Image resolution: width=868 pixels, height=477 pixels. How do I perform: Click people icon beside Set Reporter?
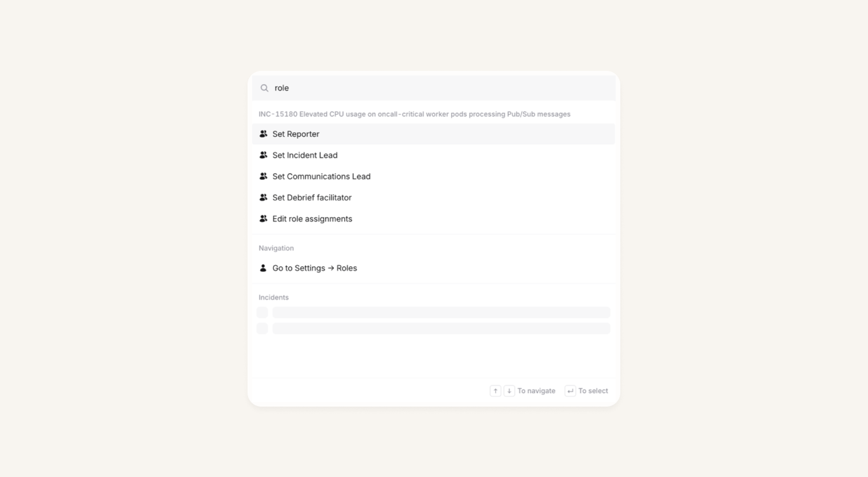(x=263, y=134)
